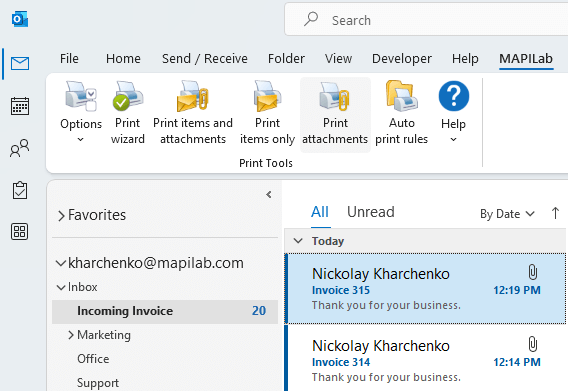Viewport: 568px width, 392px height.
Task: Click the unread count 20
Action: (259, 311)
